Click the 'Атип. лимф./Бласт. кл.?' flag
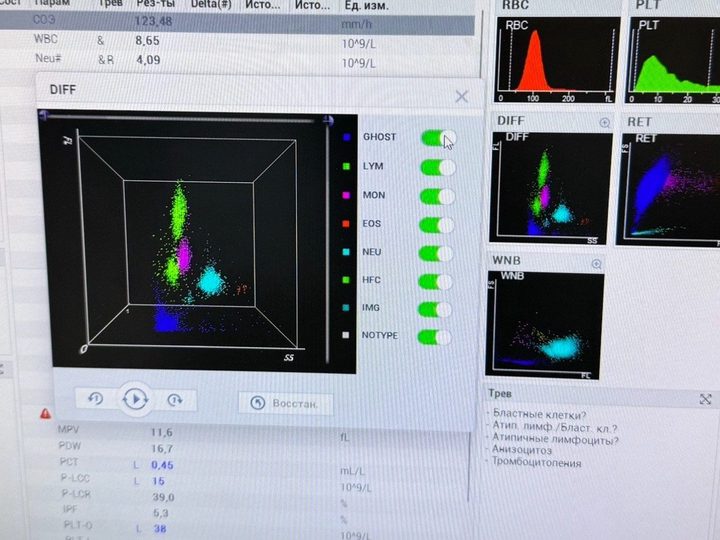The width and height of the screenshot is (720, 540). click(x=555, y=427)
